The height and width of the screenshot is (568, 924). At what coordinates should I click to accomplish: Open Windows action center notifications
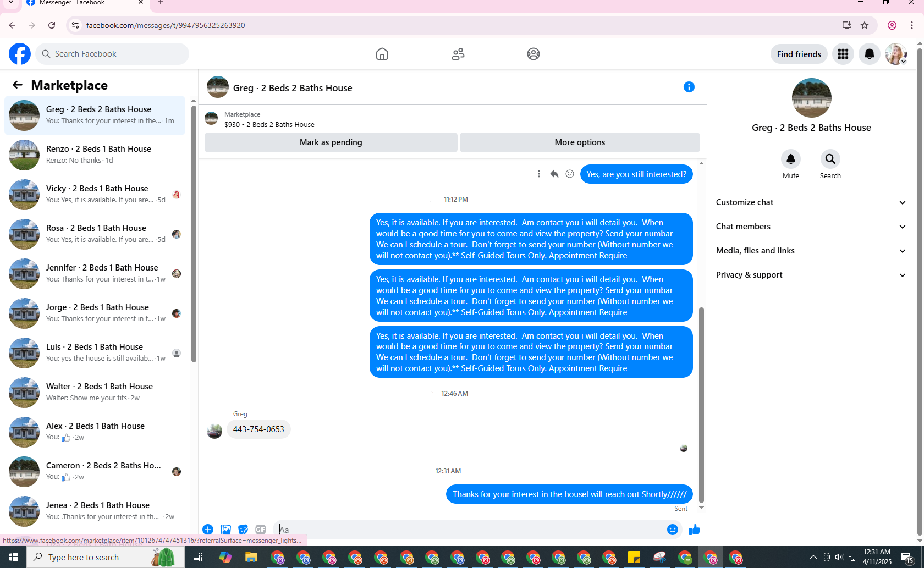[x=908, y=558]
